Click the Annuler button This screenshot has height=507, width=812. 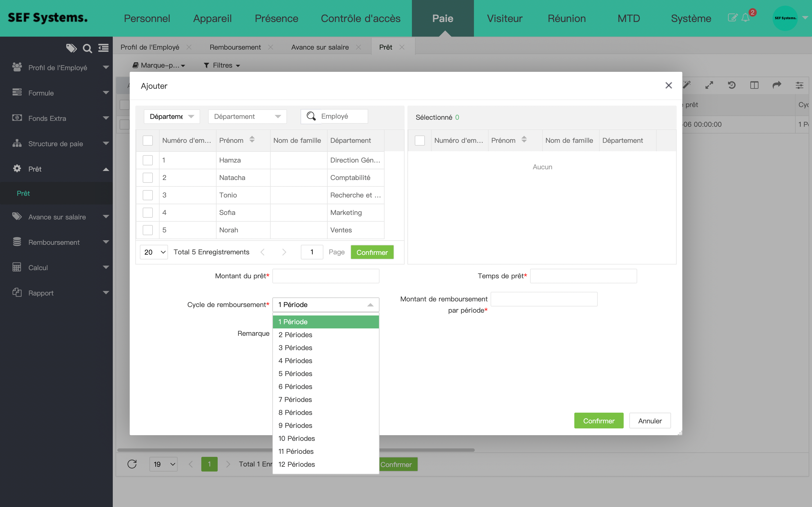coord(650,421)
